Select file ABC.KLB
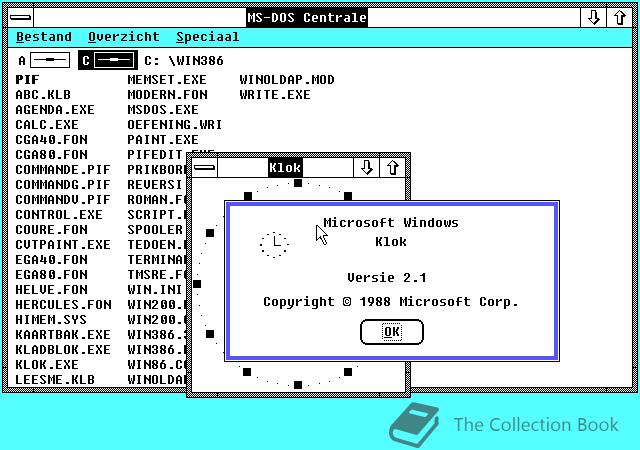 coord(43,95)
